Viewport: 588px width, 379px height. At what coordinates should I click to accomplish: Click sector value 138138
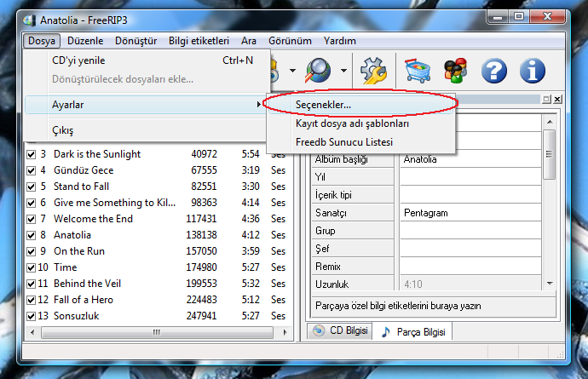(201, 235)
